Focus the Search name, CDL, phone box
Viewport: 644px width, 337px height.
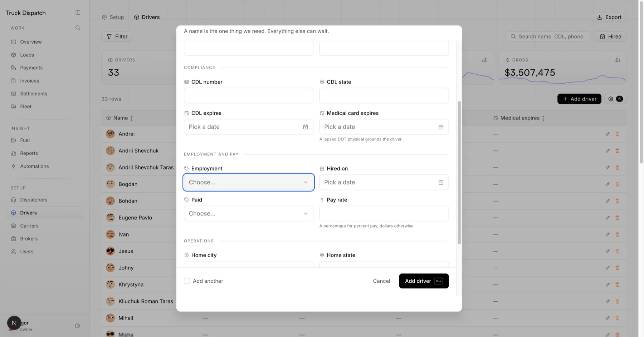tap(548, 36)
